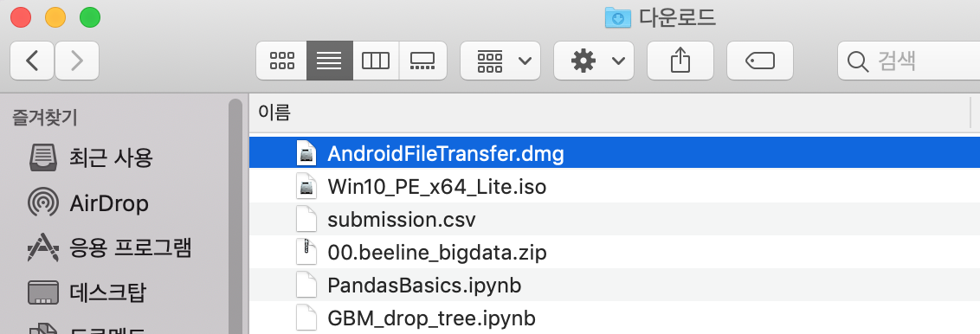The width and height of the screenshot is (980, 334).
Task: Open the item grouping dropdown
Action: tap(500, 61)
